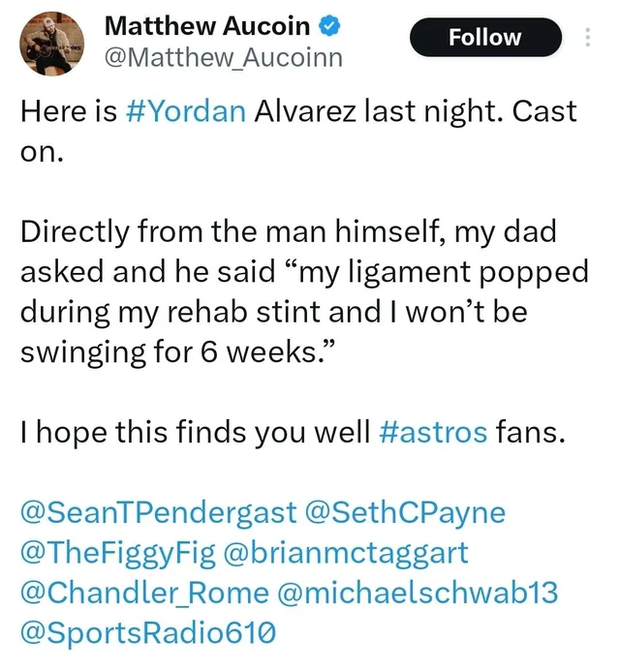Click the blue verified badge icon

[328, 26]
